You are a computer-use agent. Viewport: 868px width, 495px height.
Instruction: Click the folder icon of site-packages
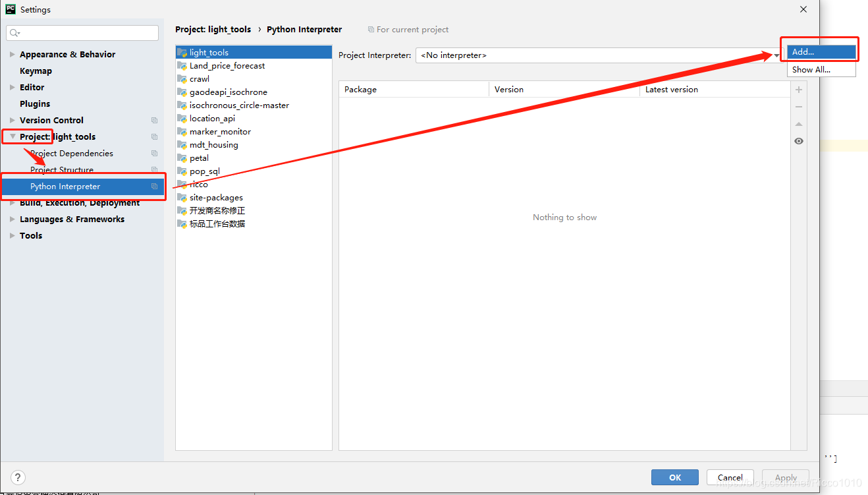pyautogui.click(x=182, y=198)
